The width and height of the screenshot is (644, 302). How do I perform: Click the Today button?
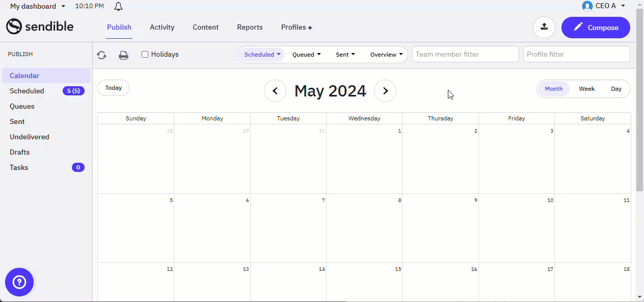tap(113, 88)
